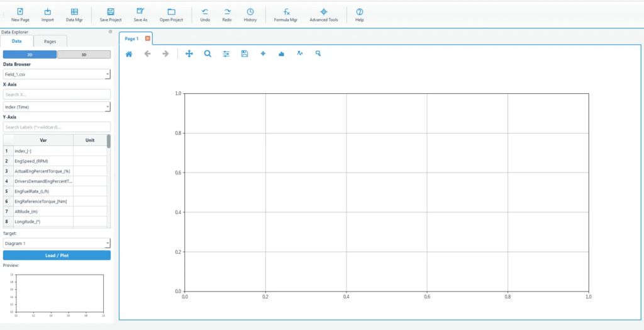Close the Page 1 tab

coord(148,38)
